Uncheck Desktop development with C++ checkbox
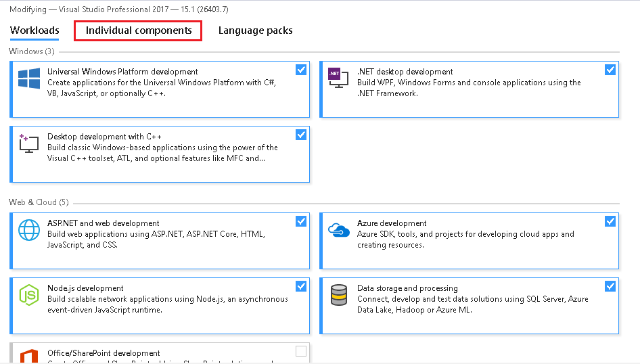This screenshot has width=640, height=364. (x=301, y=135)
